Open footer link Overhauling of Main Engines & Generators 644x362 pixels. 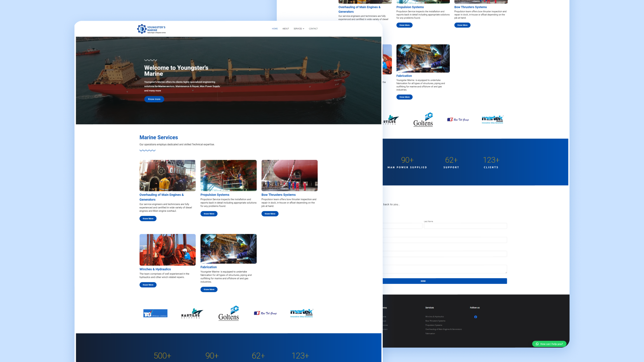pos(443,329)
